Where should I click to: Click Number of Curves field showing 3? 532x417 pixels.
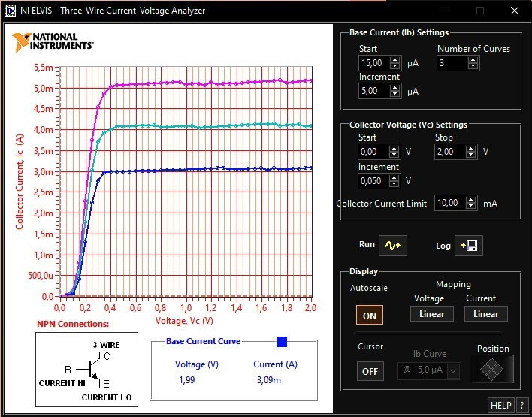coord(453,63)
